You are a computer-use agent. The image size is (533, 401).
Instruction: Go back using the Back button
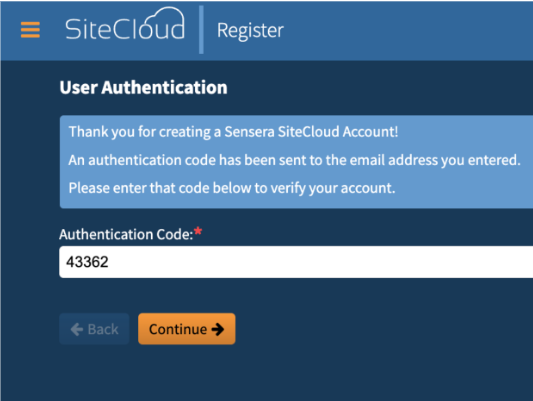[x=94, y=329]
